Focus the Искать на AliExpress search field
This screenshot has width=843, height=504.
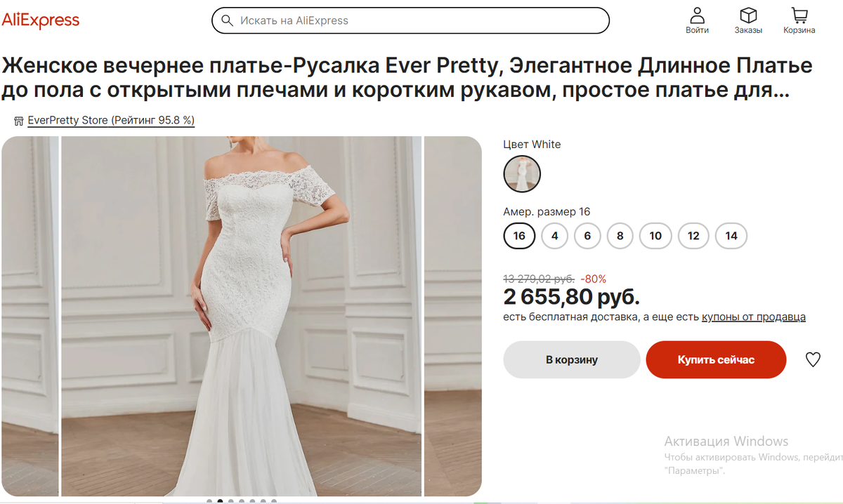pos(410,20)
